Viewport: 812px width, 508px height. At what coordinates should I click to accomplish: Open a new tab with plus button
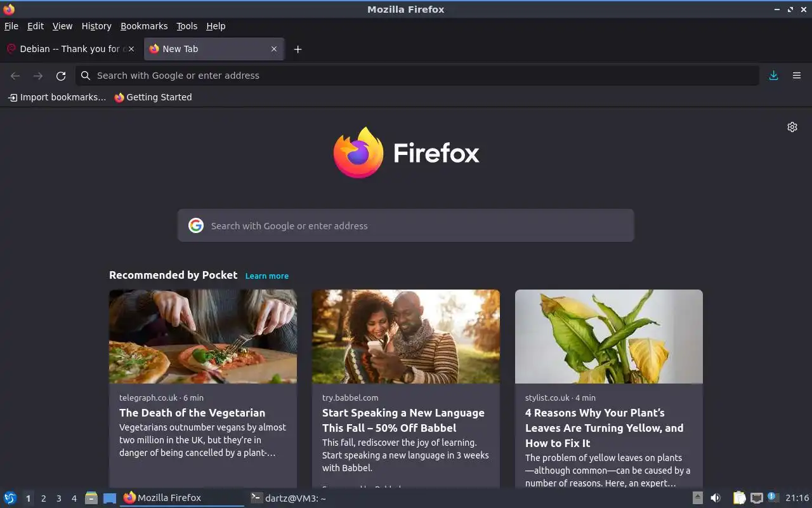click(298, 49)
